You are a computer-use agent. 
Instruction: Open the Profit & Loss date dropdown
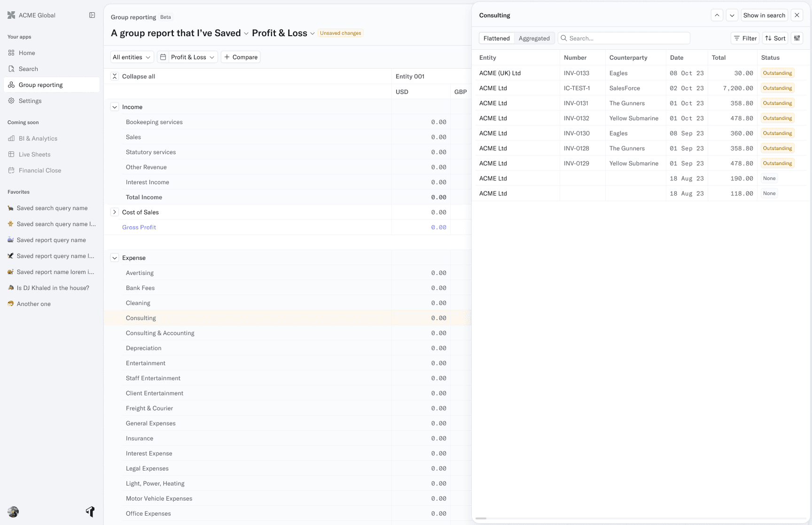click(x=187, y=57)
